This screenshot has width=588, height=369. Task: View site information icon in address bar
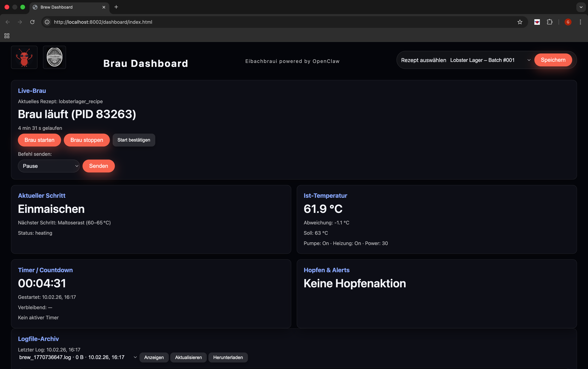(x=47, y=22)
